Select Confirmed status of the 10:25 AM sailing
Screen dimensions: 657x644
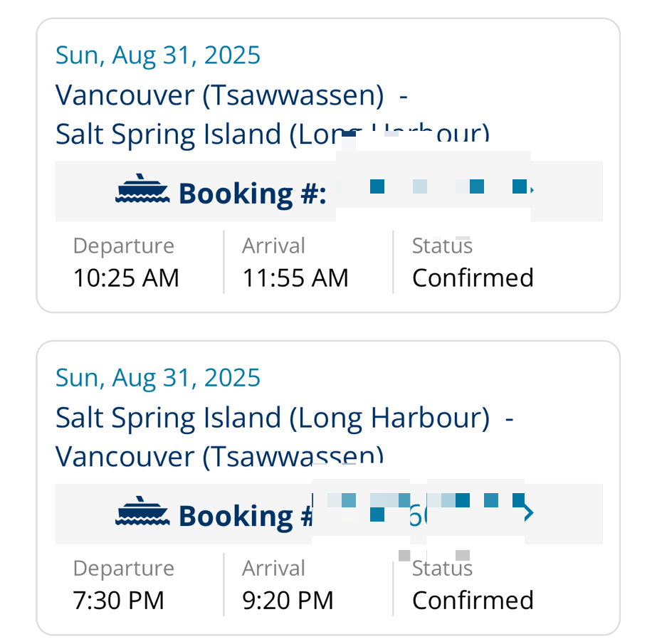click(x=473, y=278)
